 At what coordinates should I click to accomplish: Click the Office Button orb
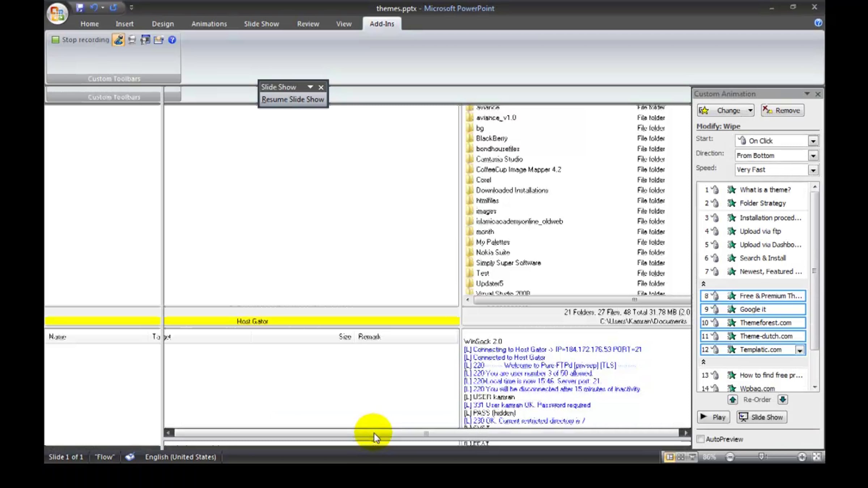[57, 14]
